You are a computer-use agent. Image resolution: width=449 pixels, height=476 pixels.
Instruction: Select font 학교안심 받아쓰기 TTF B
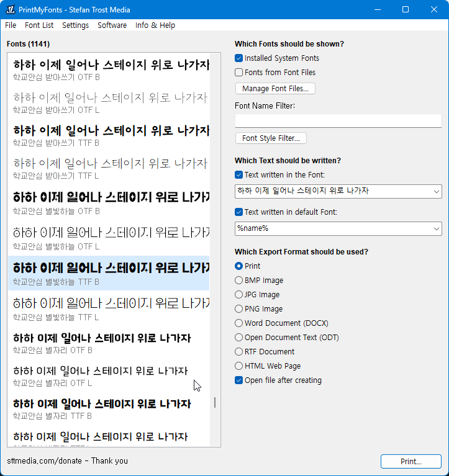pyautogui.click(x=109, y=135)
